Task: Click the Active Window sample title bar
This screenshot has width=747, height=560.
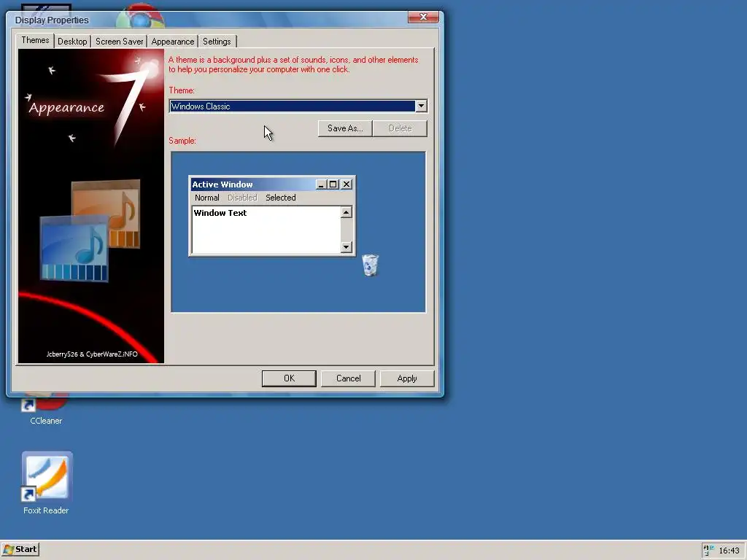Action: coord(252,184)
